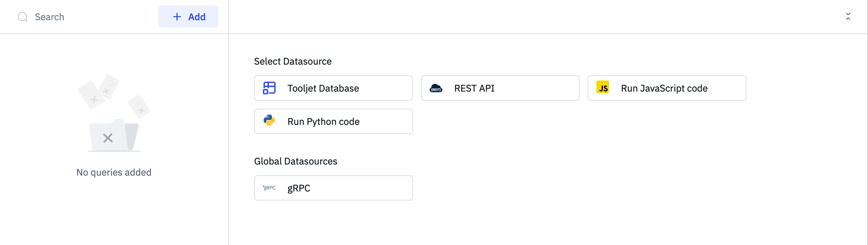Viewport: 868px width, 245px height.
Task: Select the gRPC global datasource
Action: (333, 188)
